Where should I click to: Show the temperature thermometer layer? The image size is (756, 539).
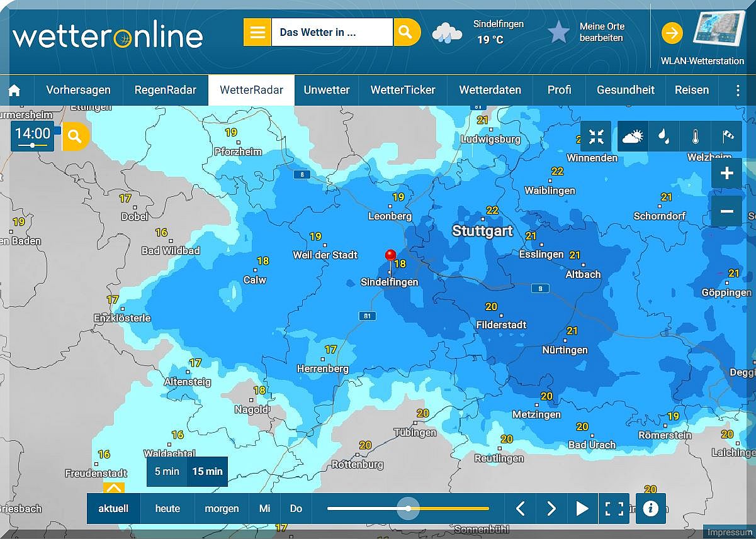pos(695,136)
